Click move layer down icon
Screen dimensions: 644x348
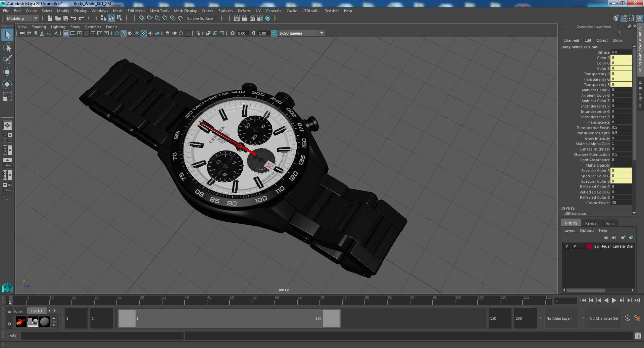coord(614,237)
